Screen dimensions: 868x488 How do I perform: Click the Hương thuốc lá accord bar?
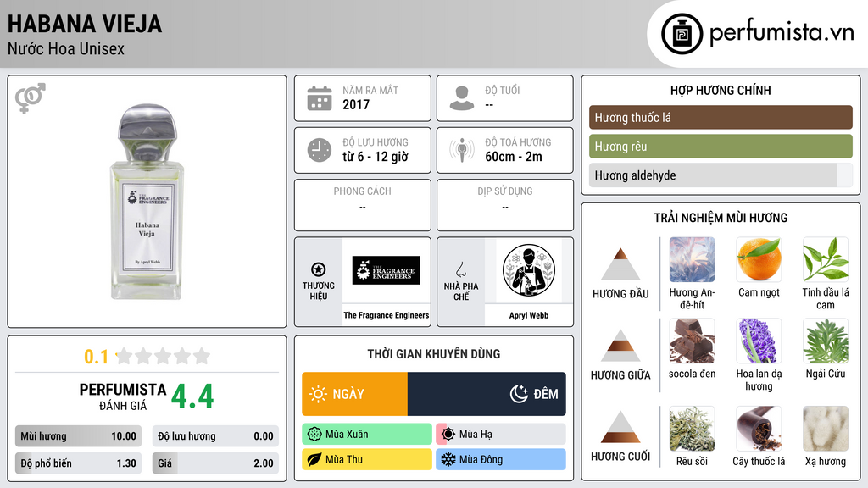click(x=721, y=117)
